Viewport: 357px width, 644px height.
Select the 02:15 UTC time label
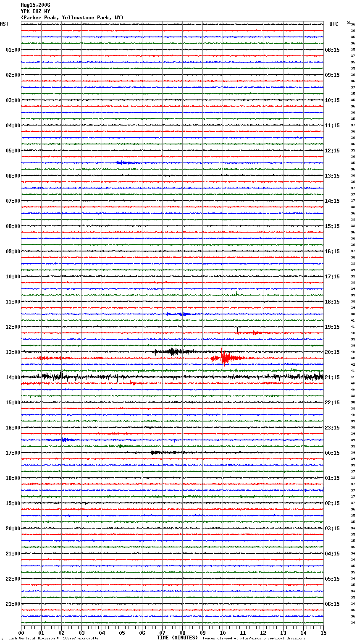click(332, 503)
